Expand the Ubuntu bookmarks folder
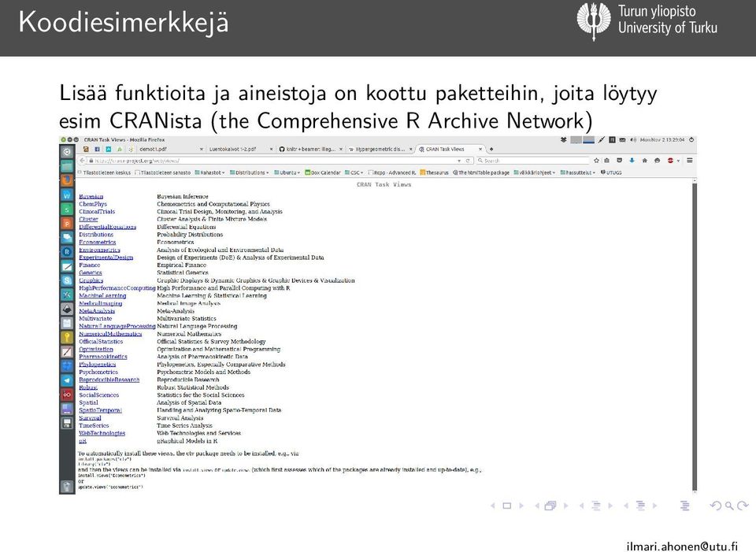Screen dimensions: 756x552 click(x=287, y=172)
